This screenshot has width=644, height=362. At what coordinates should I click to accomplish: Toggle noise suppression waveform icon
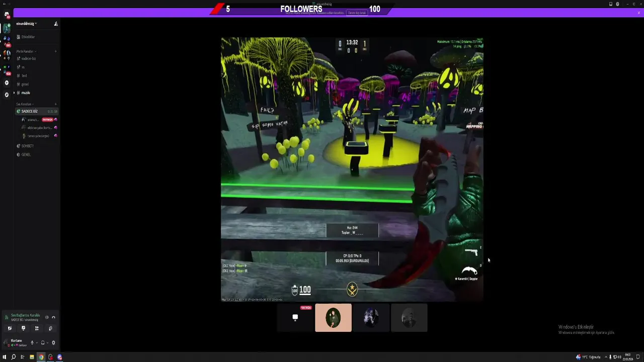point(47,317)
